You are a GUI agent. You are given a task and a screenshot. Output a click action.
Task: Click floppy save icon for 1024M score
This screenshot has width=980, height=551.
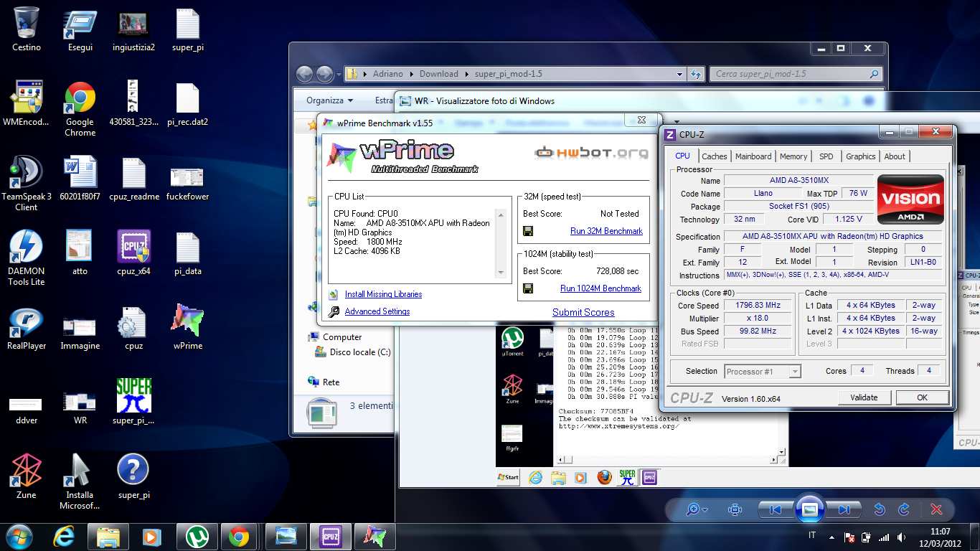click(x=528, y=288)
